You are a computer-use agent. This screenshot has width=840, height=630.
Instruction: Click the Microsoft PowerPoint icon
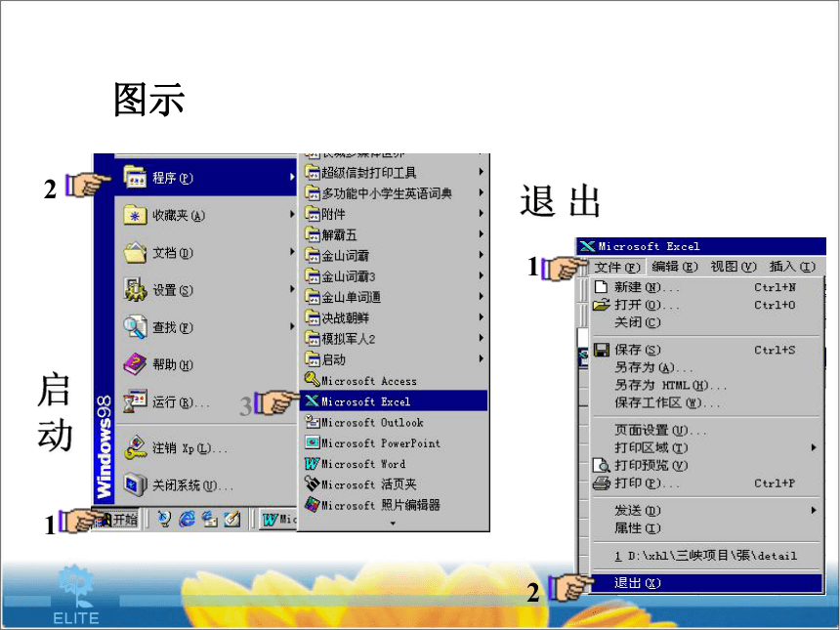point(313,442)
